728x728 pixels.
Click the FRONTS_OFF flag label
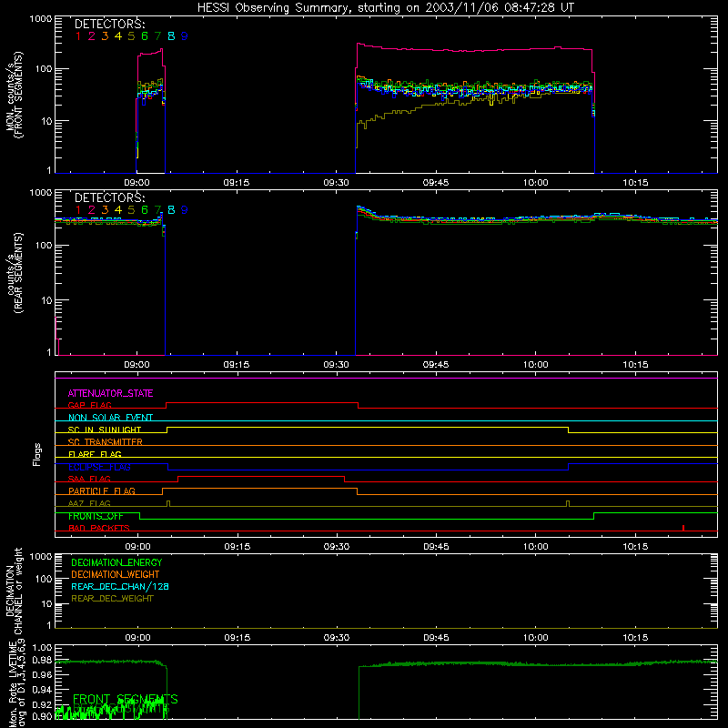pyautogui.click(x=96, y=516)
